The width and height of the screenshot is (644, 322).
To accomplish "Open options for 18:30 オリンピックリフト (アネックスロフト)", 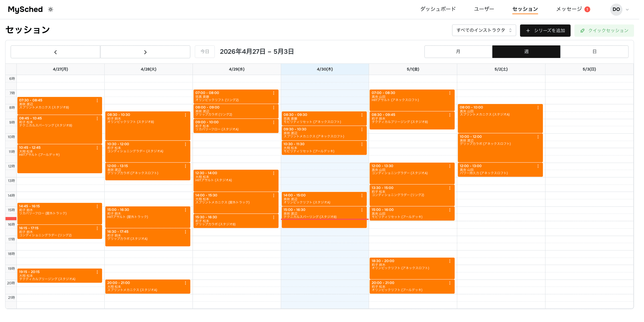I will pos(450,261).
